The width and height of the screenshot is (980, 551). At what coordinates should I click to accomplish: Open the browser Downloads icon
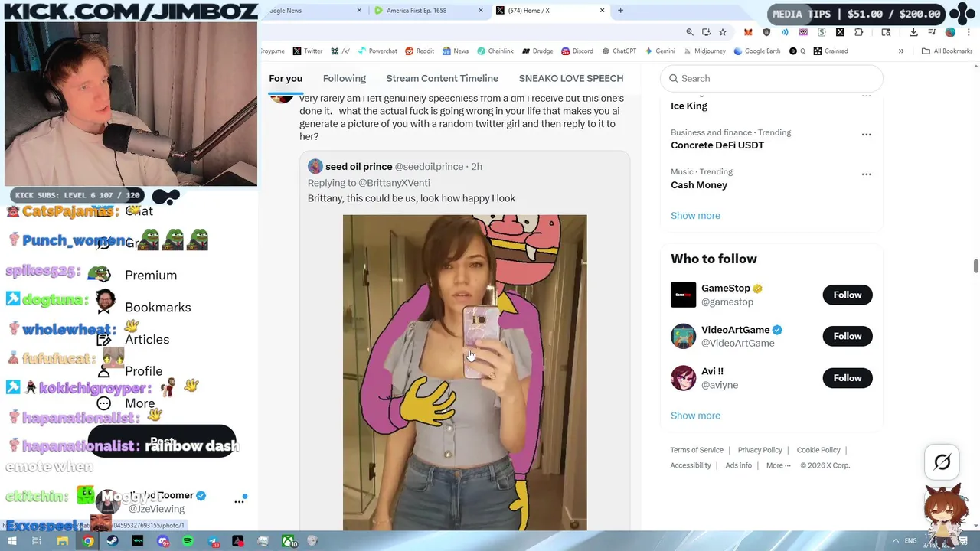tap(913, 32)
